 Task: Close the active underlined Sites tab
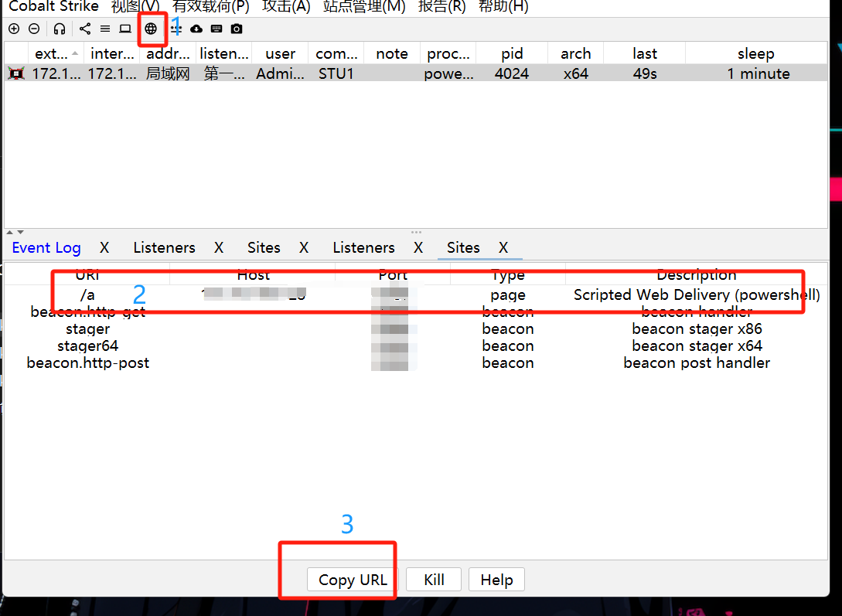[x=503, y=247]
